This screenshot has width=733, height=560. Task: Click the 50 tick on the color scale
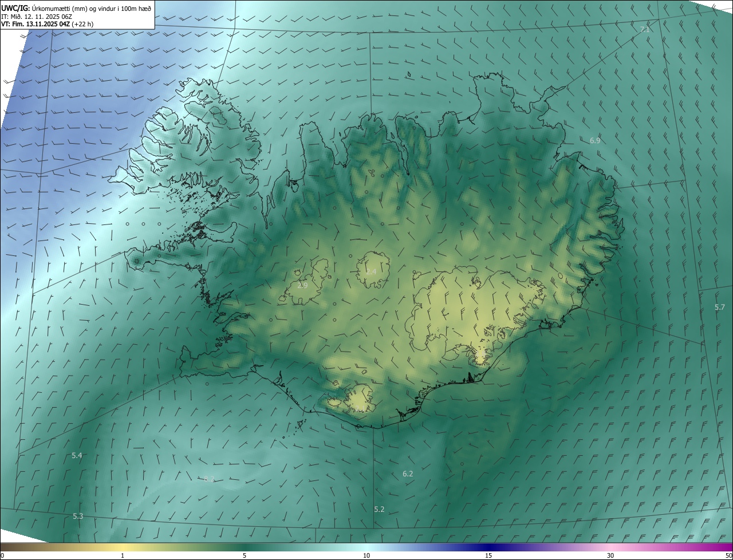[x=728, y=555]
